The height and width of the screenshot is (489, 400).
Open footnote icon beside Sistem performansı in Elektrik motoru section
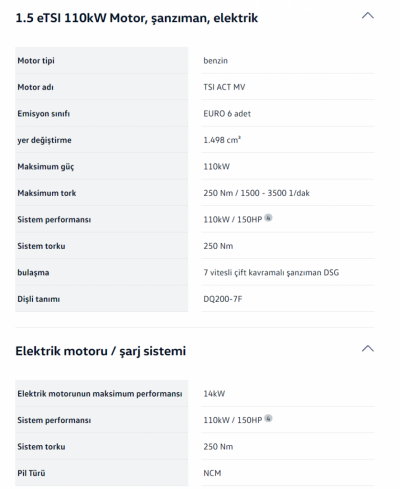coord(268,418)
